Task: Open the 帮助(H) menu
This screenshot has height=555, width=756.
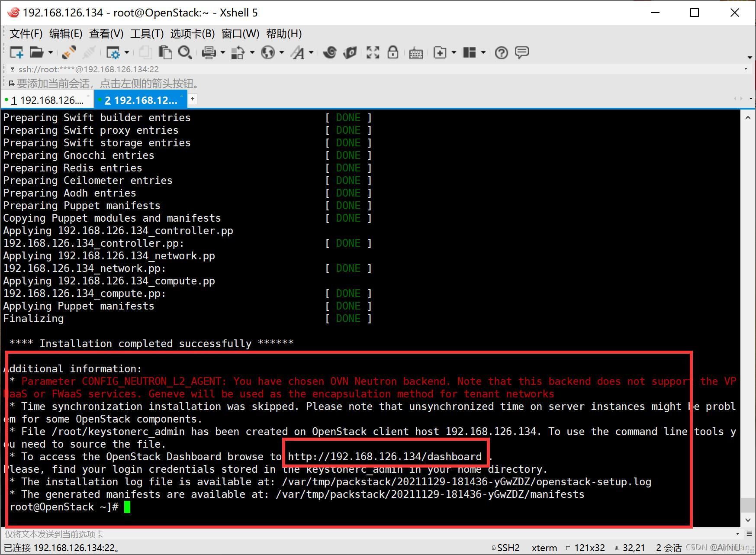Action: 284,34
